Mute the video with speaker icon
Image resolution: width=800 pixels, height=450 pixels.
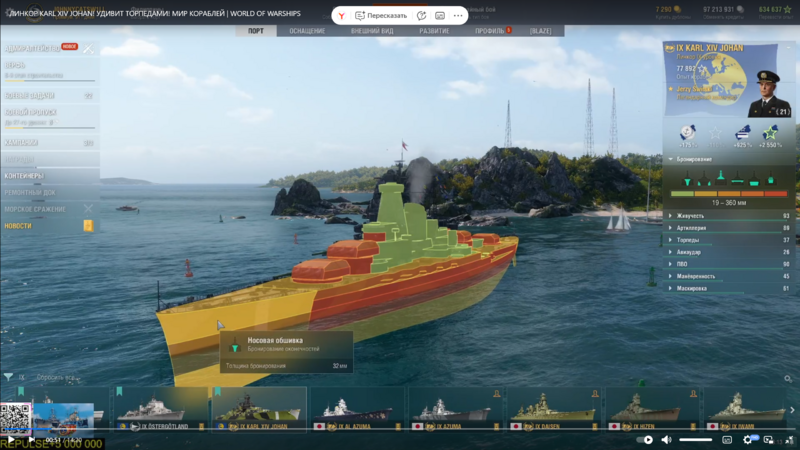pyautogui.click(x=666, y=440)
